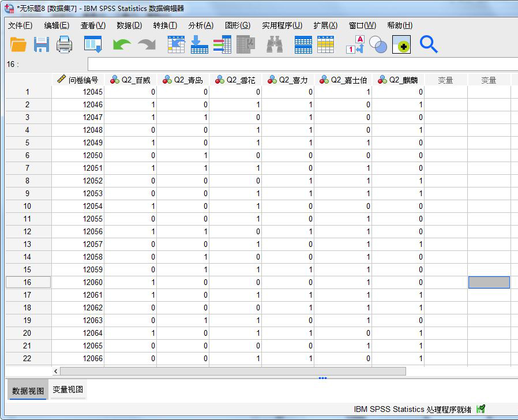The width and height of the screenshot is (518, 420).
Task: Select the 数据视图 tab
Action: [28, 391]
